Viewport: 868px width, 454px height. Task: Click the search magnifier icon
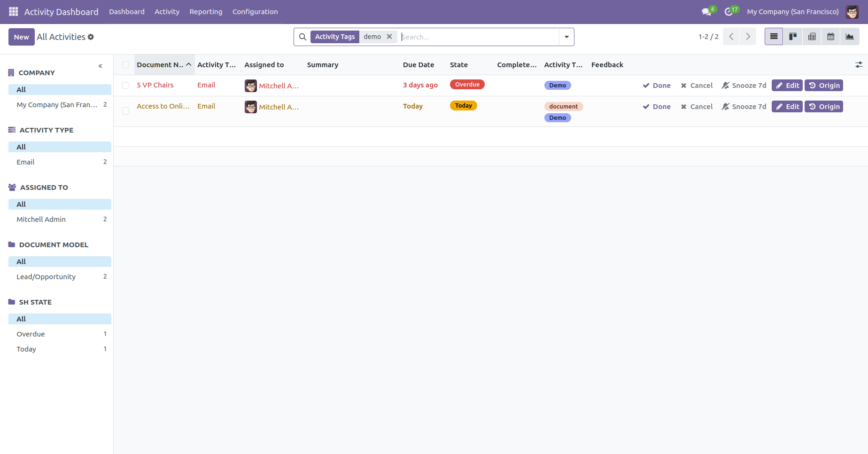[x=303, y=37]
